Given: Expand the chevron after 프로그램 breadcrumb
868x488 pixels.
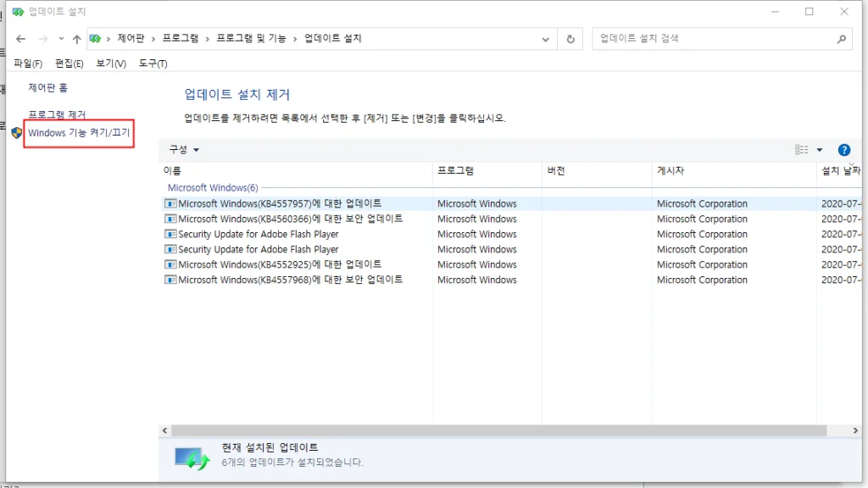Looking at the screenshot, I should click(207, 39).
